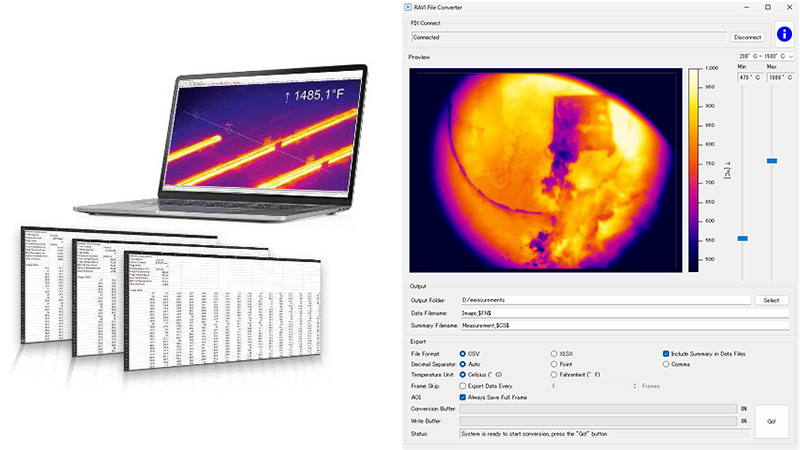
Task: Select Point decimal separator option
Action: [x=555, y=364]
